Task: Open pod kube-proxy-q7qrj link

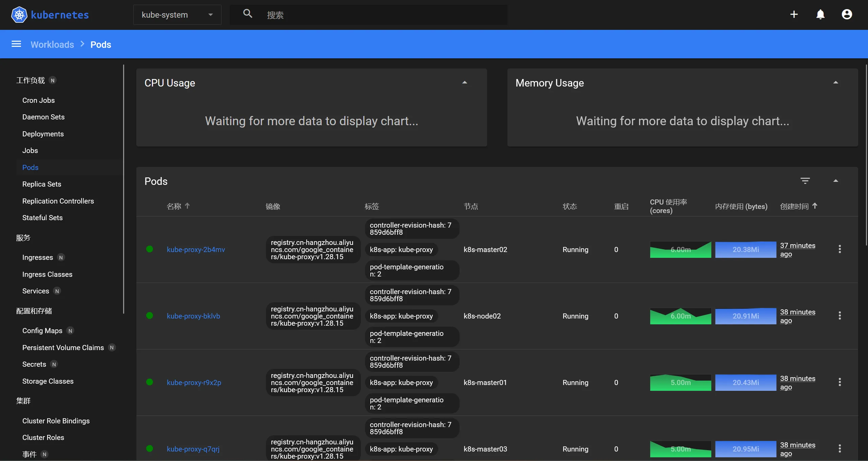Action: pyautogui.click(x=193, y=449)
